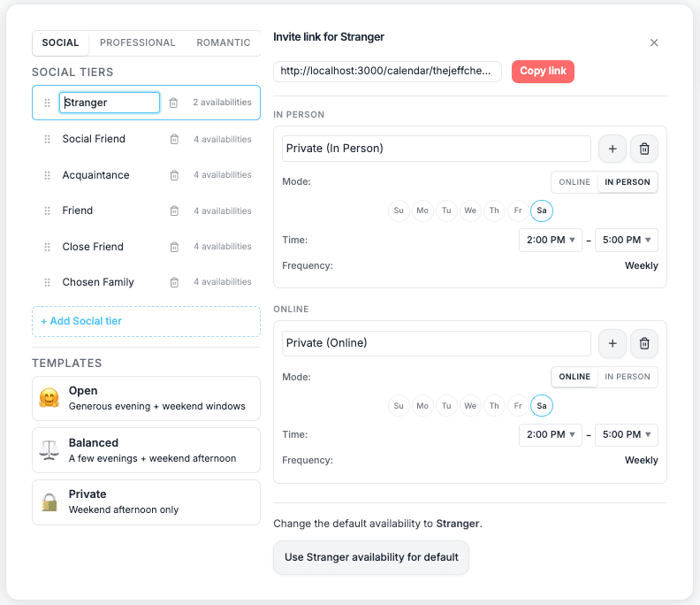Use Stranger availability for default
700x605 pixels.
[x=371, y=557]
